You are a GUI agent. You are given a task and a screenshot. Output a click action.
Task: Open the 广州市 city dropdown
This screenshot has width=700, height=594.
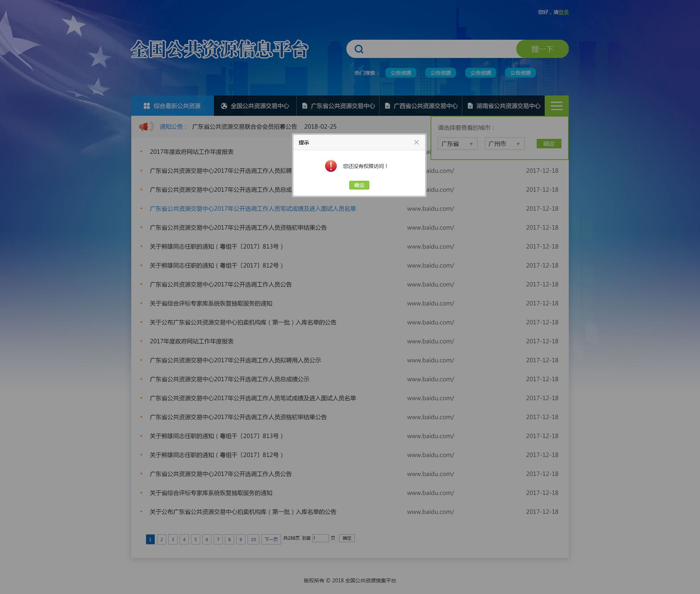click(x=504, y=144)
